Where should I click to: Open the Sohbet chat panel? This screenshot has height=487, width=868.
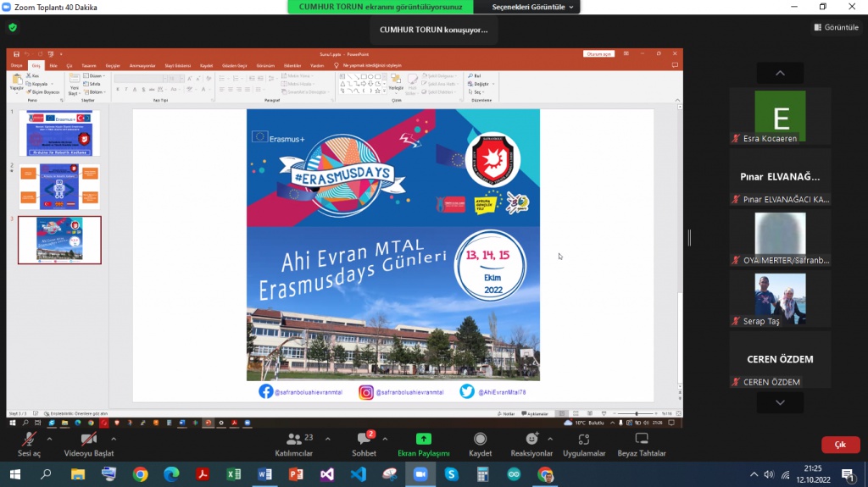[x=364, y=440]
